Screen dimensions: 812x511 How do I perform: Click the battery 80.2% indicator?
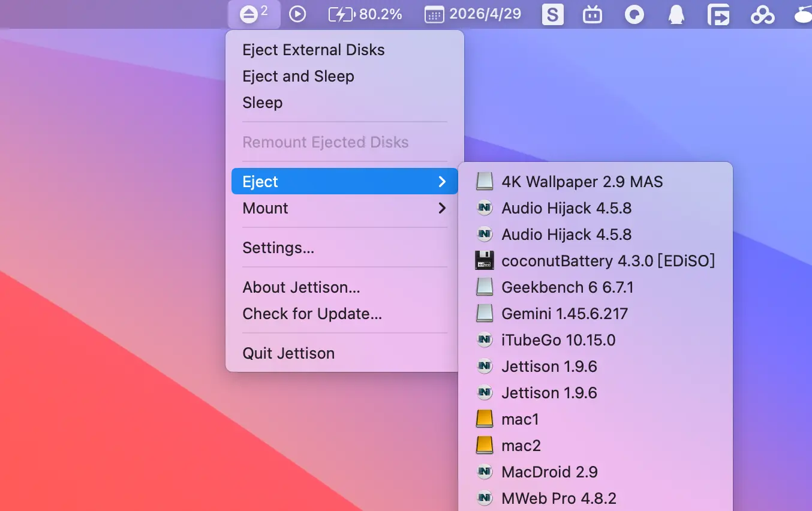pyautogui.click(x=365, y=14)
